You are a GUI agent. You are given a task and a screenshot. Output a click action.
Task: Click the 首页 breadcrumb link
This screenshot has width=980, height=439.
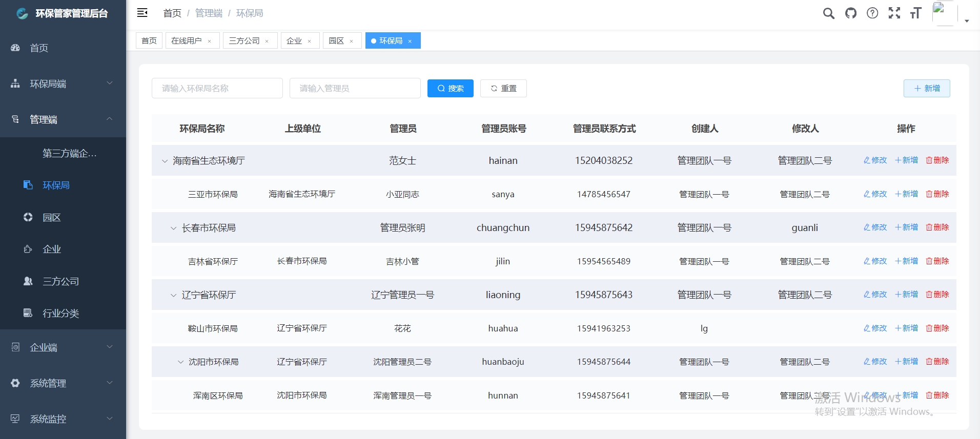pyautogui.click(x=172, y=13)
